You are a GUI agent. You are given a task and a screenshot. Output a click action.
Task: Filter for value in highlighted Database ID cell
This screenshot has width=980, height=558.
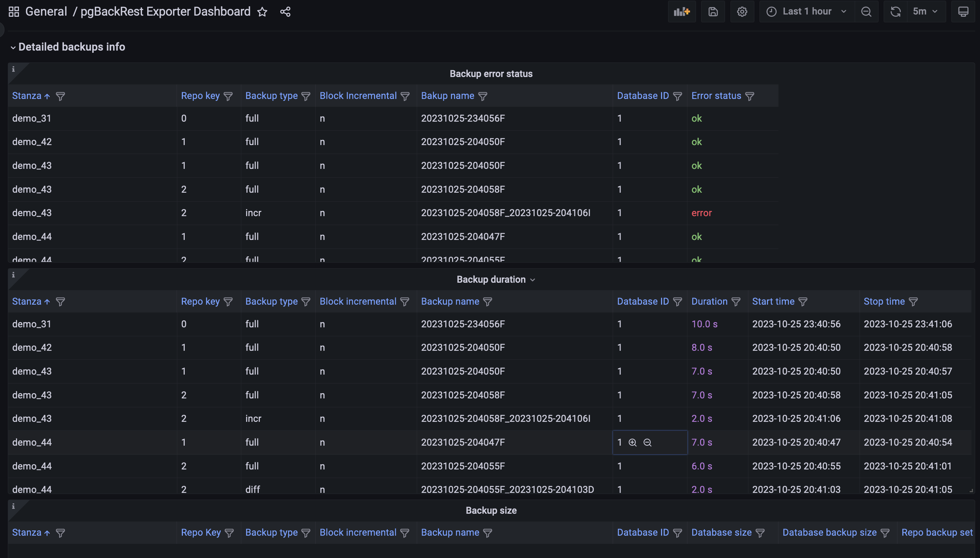632,443
